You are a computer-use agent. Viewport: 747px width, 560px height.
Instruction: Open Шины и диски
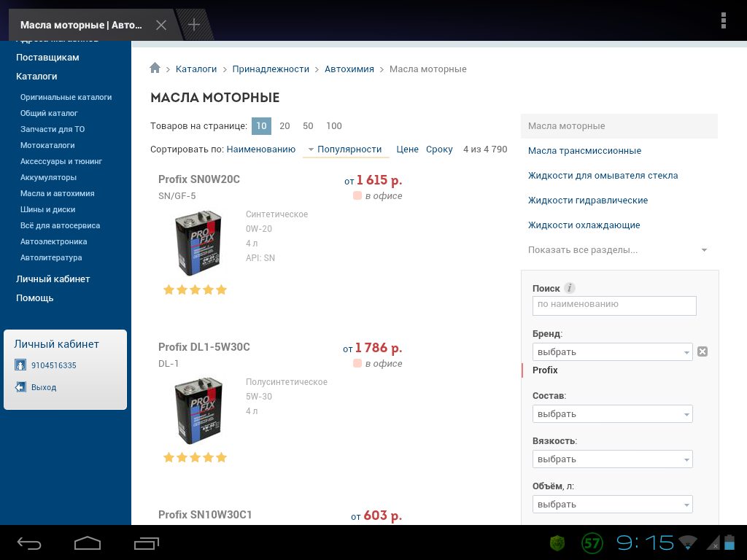click(x=47, y=209)
